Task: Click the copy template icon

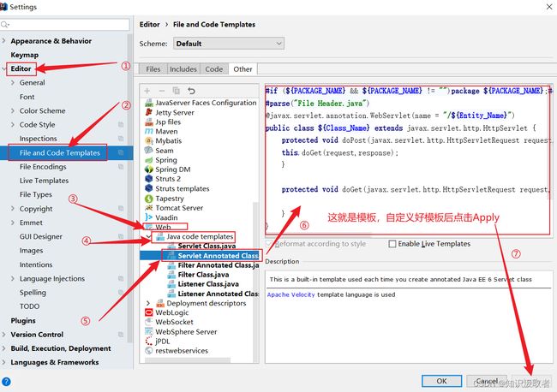Action: click(177, 91)
